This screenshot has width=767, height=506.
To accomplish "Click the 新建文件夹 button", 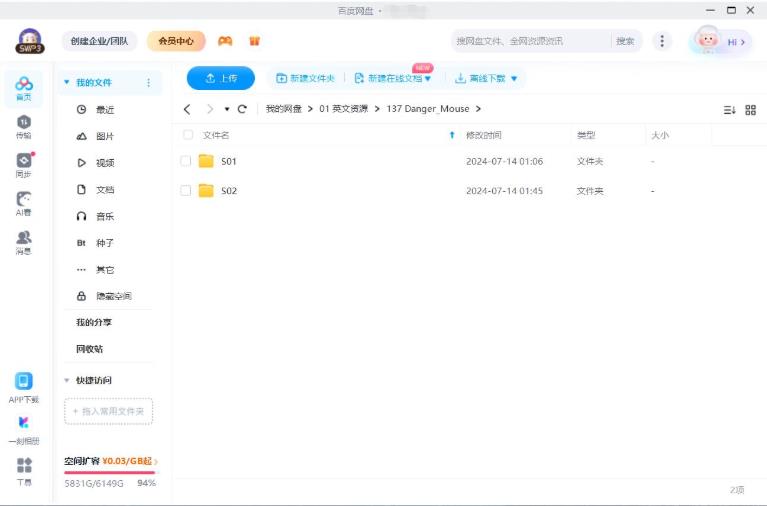I will [305, 78].
